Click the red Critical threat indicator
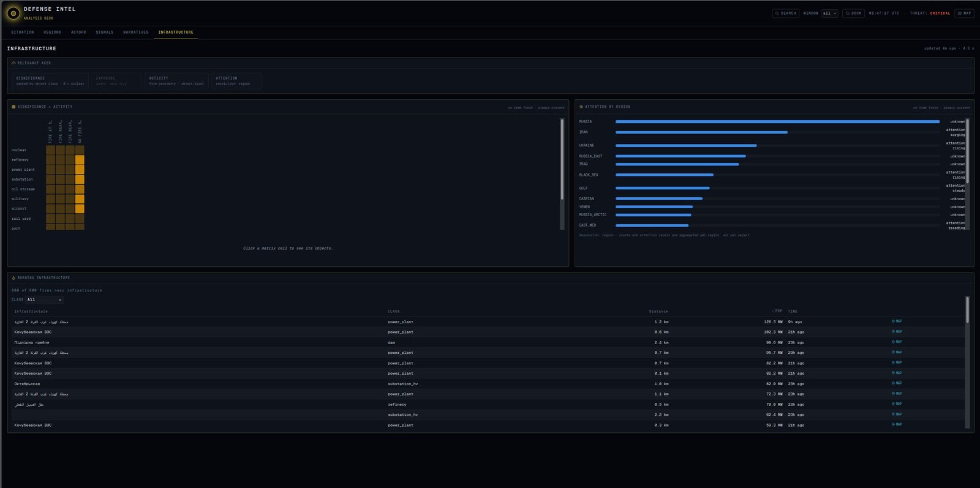The height and width of the screenshot is (488, 980). pos(940,13)
